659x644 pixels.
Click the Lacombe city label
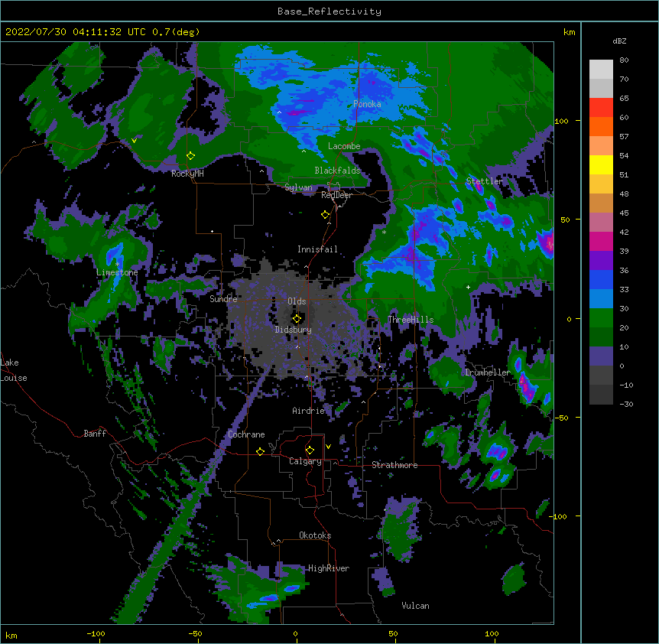[344, 146]
